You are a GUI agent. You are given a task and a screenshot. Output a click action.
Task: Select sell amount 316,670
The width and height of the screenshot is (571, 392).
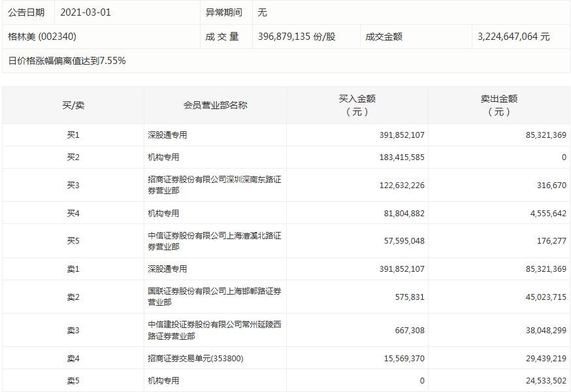[551, 186]
